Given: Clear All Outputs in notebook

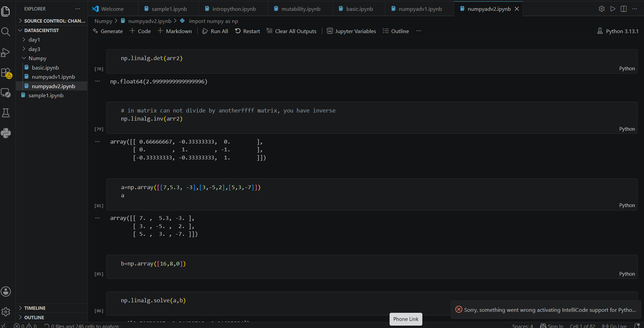Looking at the screenshot, I should (291, 31).
